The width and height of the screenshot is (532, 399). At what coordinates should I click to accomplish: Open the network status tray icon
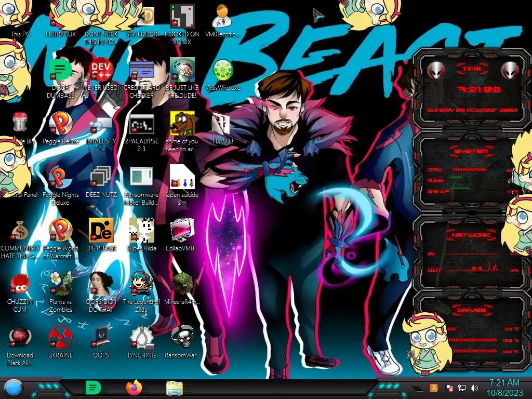[461, 388]
